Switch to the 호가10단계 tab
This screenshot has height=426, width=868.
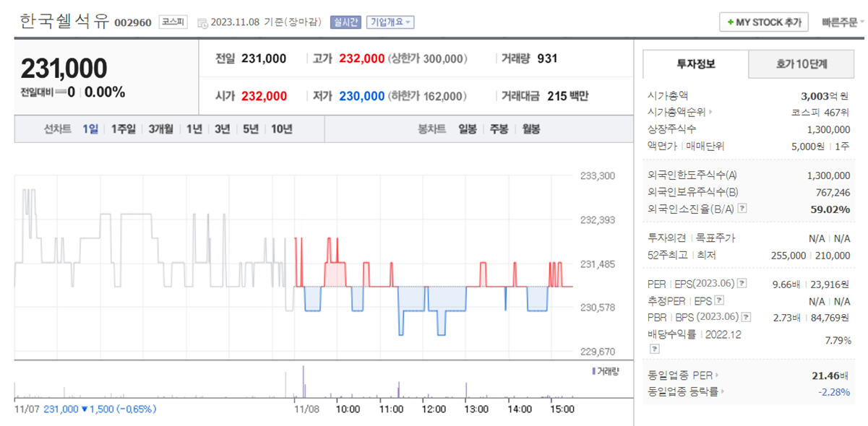pyautogui.click(x=802, y=64)
